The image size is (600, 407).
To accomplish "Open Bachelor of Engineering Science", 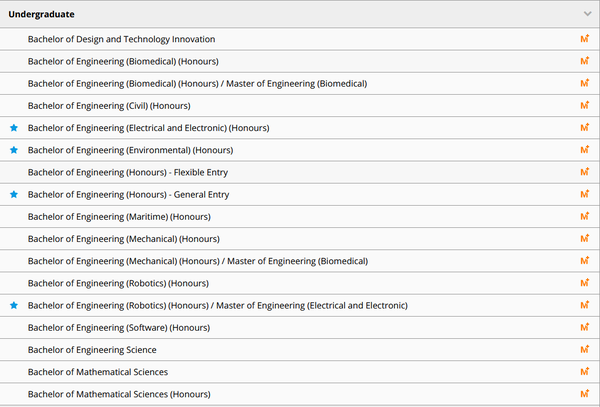I will click(92, 350).
